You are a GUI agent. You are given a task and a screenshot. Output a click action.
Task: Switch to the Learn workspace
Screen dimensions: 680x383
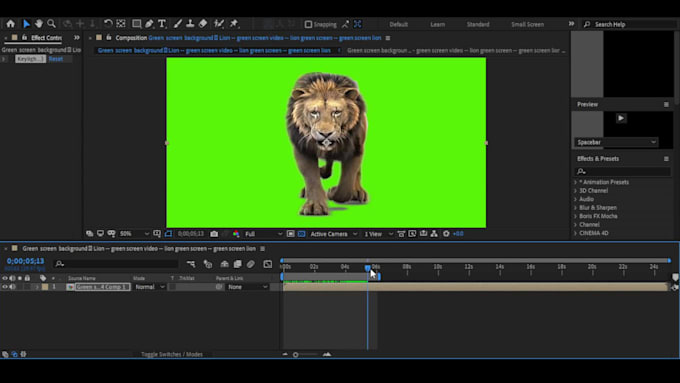438,24
